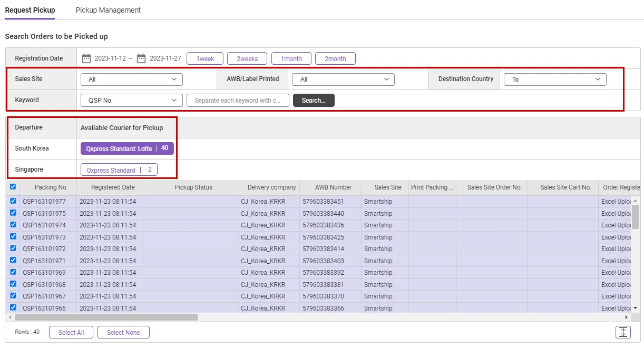Click the horizontal scroll left arrow

(9, 317)
